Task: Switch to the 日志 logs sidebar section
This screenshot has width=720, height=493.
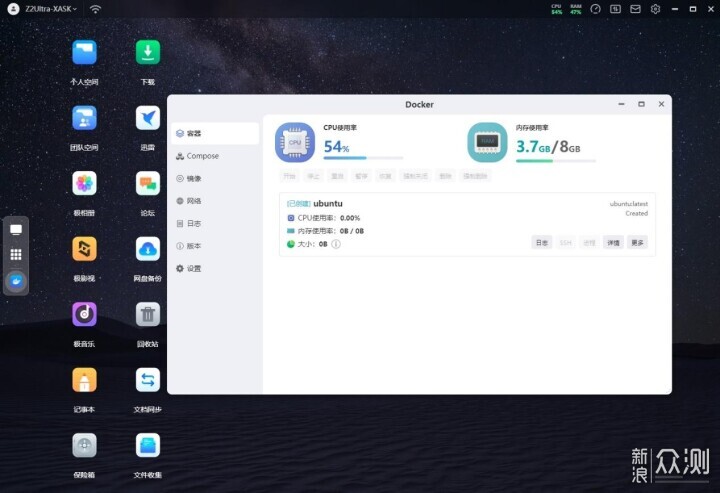Action: point(215,224)
